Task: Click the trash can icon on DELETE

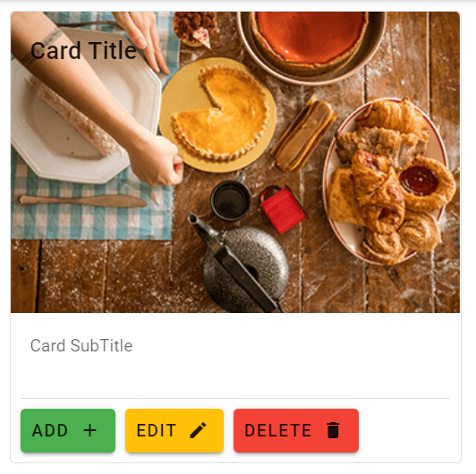Action: [333, 430]
